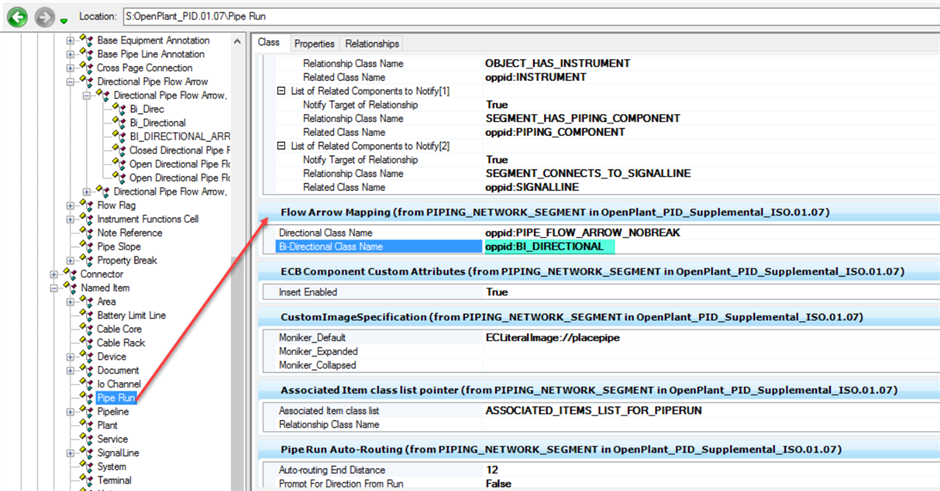Click the green Back navigation arrow

(17, 16)
